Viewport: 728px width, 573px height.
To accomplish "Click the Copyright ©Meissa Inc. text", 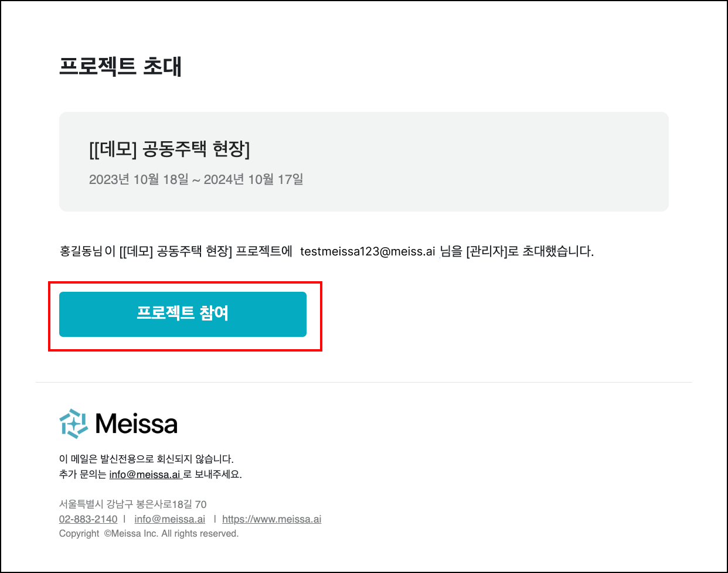I will 148,534.
